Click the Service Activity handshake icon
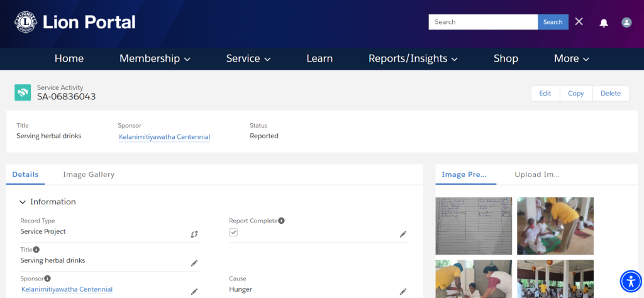 click(23, 92)
